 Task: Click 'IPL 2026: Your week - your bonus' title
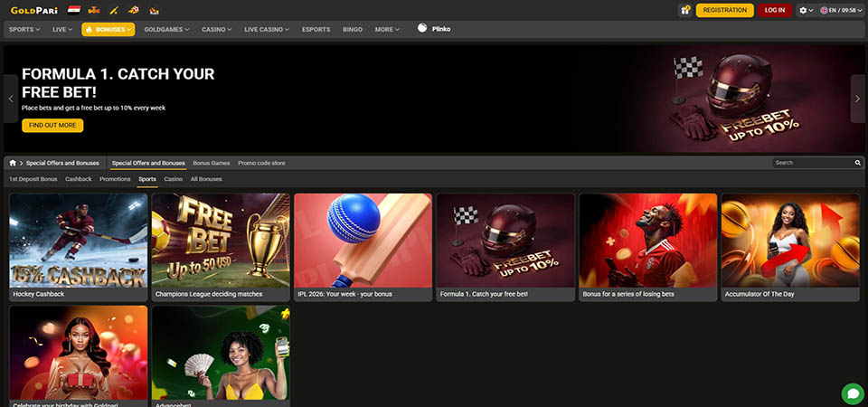click(x=344, y=294)
